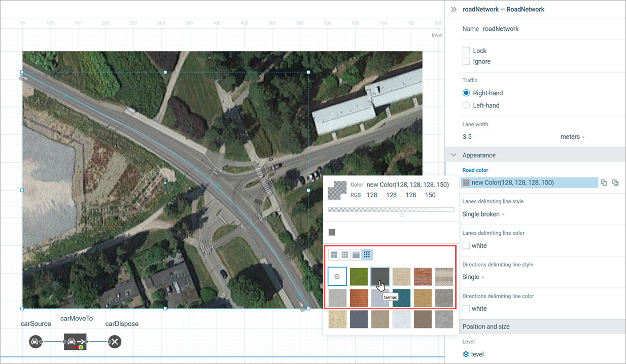This screenshot has height=364, width=626.
Task: Switch to the textures view in color picker
Action: (x=368, y=254)
